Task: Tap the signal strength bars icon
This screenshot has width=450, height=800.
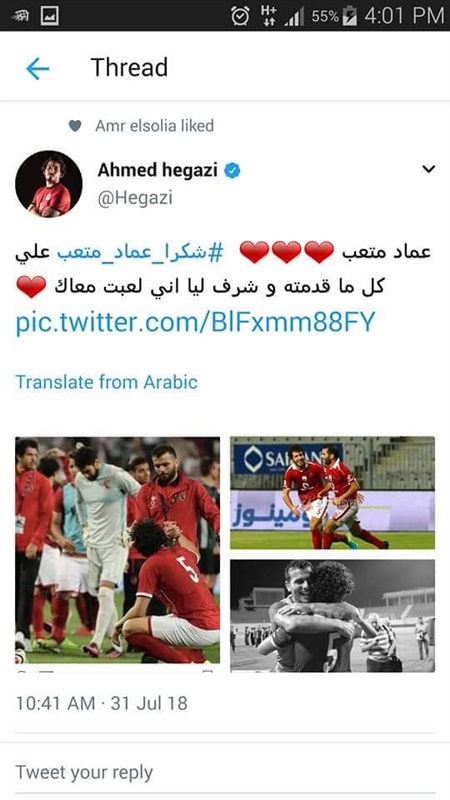Action: [x=294, y=17]
